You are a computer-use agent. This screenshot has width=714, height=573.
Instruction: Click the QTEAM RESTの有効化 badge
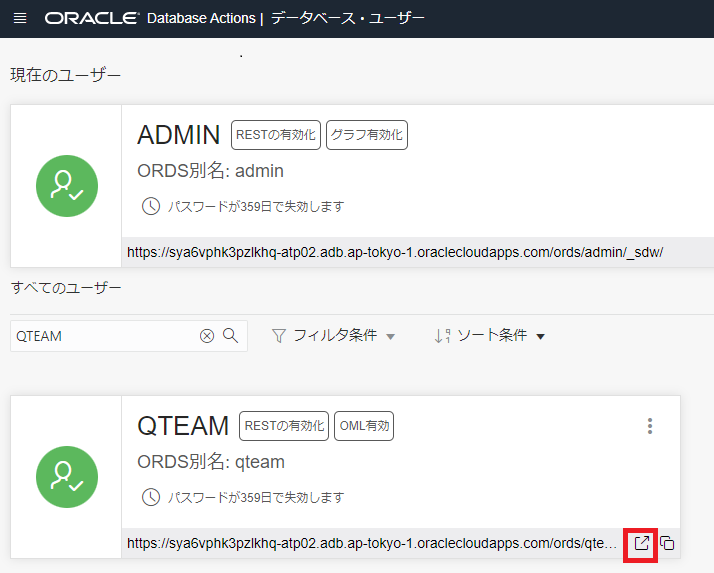click(x=284, y=426)
